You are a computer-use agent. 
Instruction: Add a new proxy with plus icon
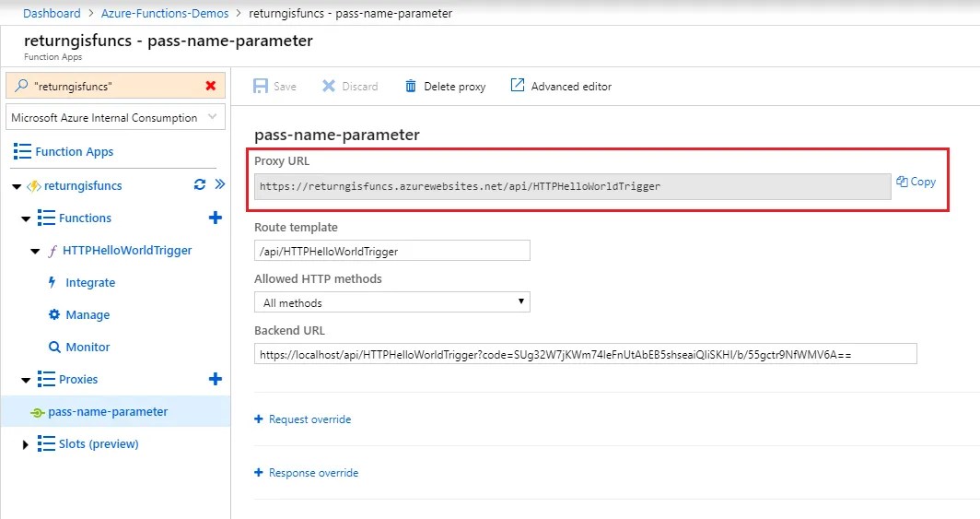[x=215, y=379]
